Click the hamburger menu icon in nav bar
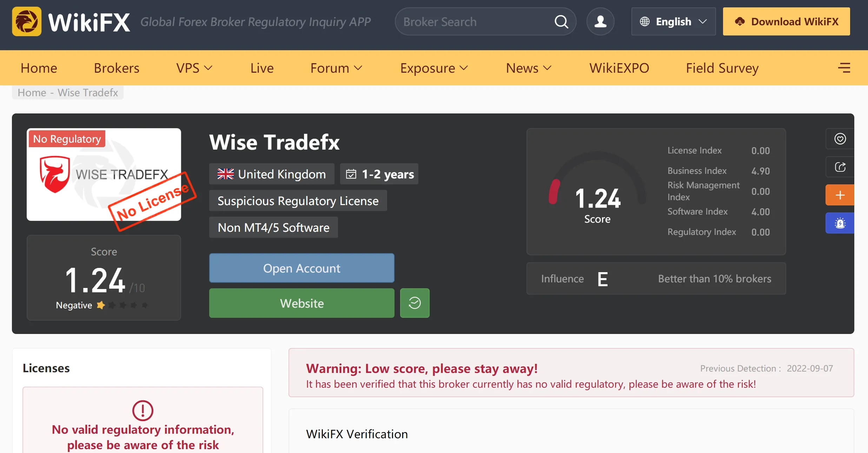Viewport: 868px width, 453px height. click(844, 68)
